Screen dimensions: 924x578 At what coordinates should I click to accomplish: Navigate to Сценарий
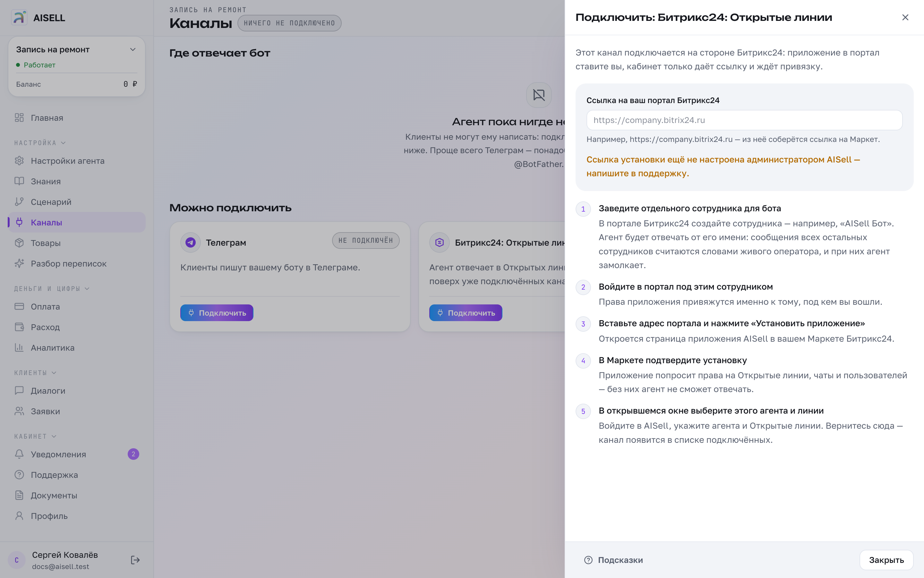point(77,202)
